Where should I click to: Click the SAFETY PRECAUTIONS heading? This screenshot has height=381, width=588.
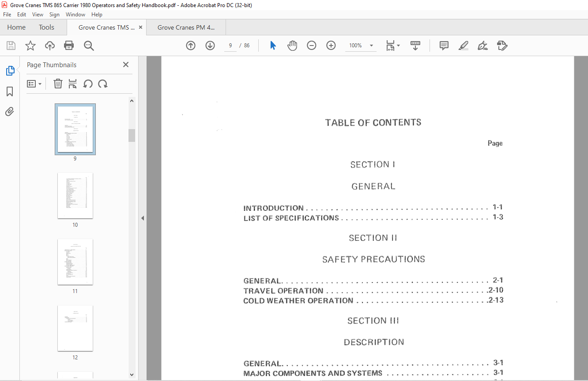point(373,259)
